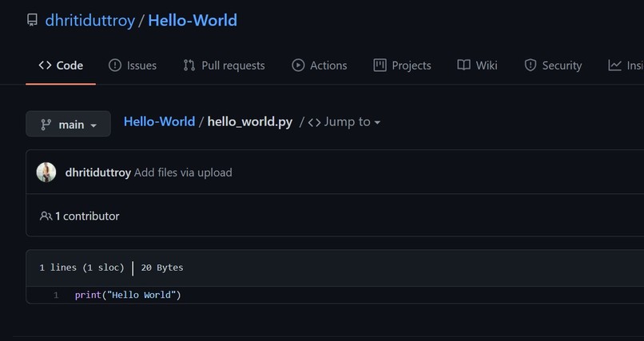Open the Actions tab
The width and height of the screenshot is (644, 341).
pos(319,65)
